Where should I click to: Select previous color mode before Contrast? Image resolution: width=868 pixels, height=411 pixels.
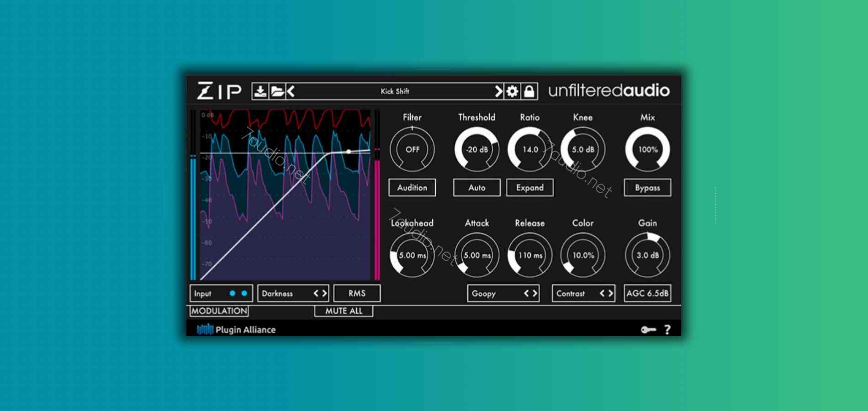[x=602, y=293]
